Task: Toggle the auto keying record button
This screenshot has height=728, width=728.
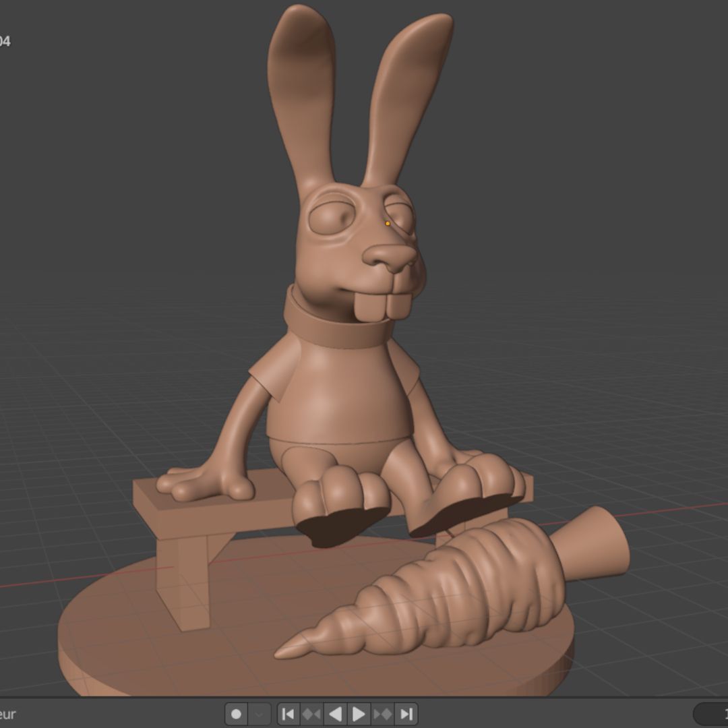Action: (x=236, y=714)
